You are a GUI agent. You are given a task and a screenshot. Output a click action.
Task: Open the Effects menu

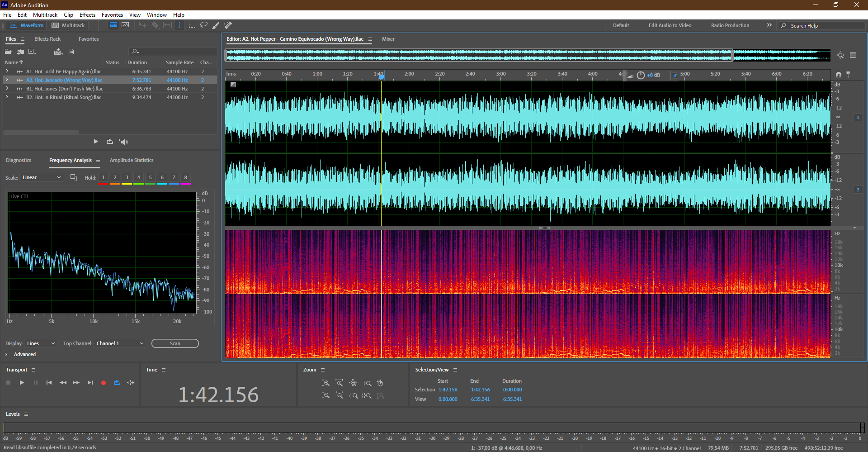click(x=87, y=15)
